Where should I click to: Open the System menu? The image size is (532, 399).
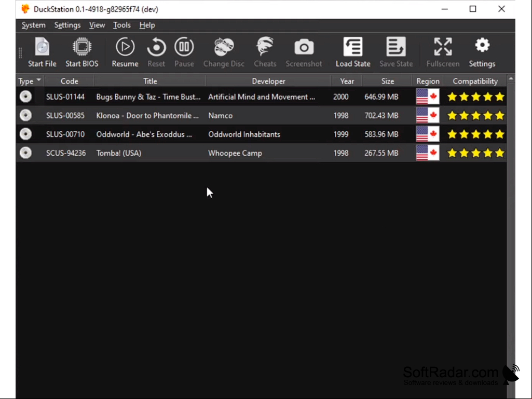pos(33,25)
